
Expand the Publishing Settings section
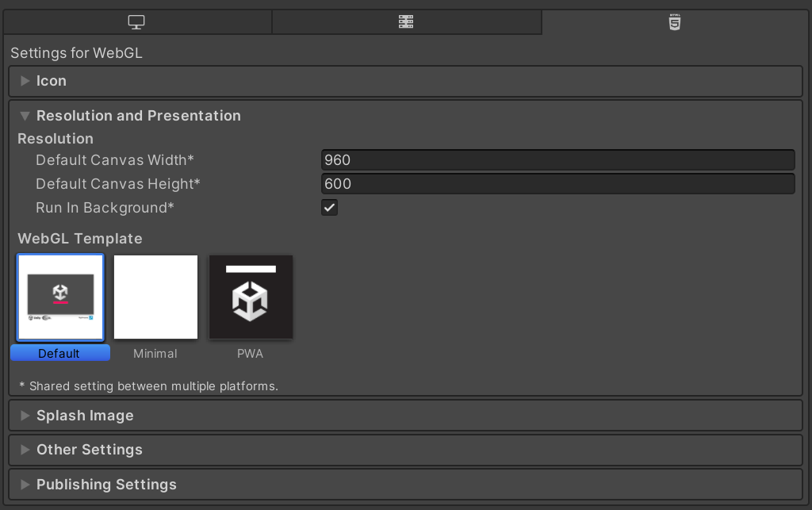pyautogui.click(x=405, y=484)
